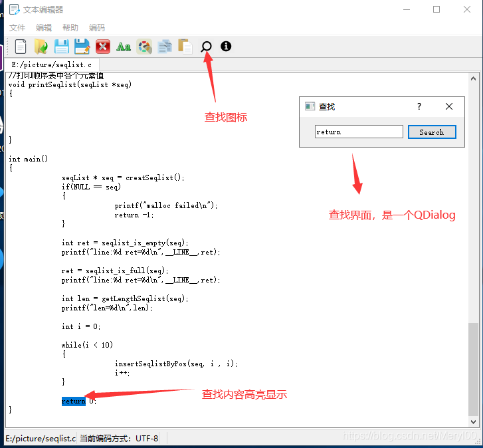The height and width of the screenshot is (448, 483).
Task: Click the highlighted return word in editor
Action: [74, 401]
